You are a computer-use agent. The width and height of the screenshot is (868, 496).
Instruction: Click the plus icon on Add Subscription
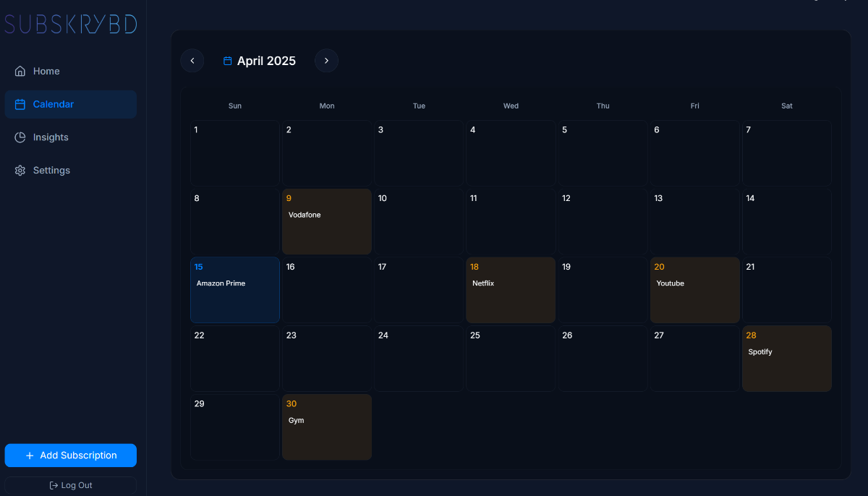point(30,456)
